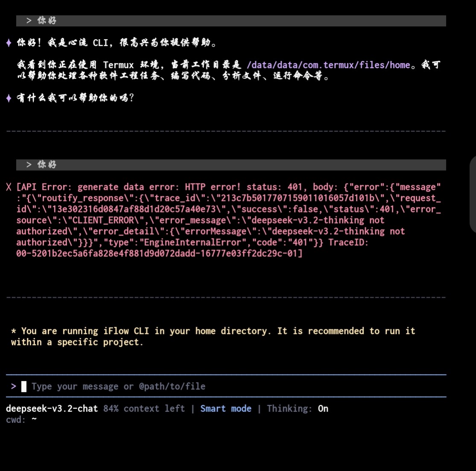476x471 pixels.
Task: Click the diamond icon beside 有什么我可以帮助你的吗
Action: click(x=9, y=98)
